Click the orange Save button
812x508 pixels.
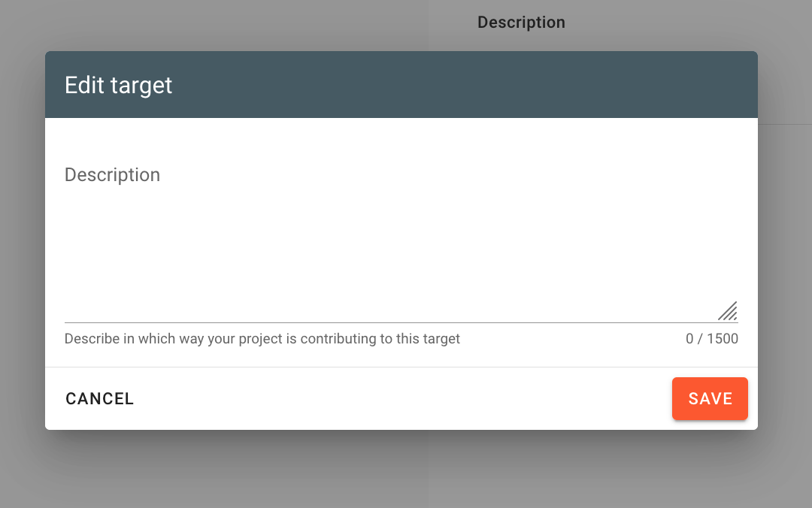[710, 398]
